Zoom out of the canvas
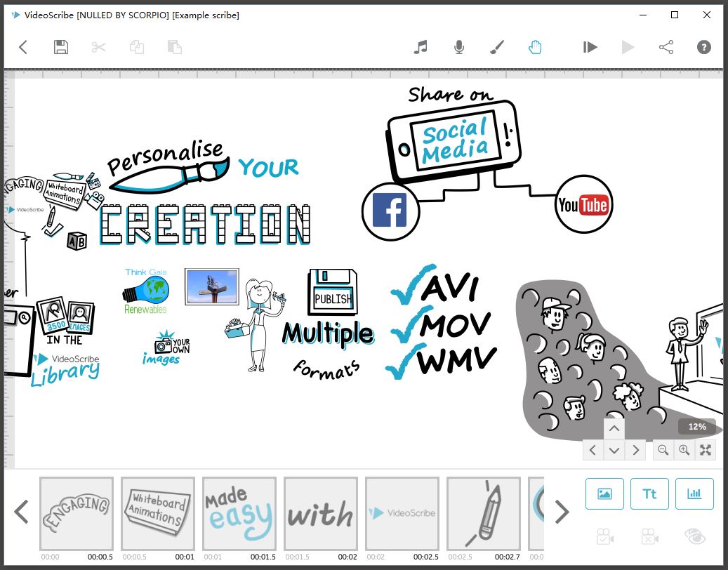The height and width of the screenshot is (570, 728). 663,450
